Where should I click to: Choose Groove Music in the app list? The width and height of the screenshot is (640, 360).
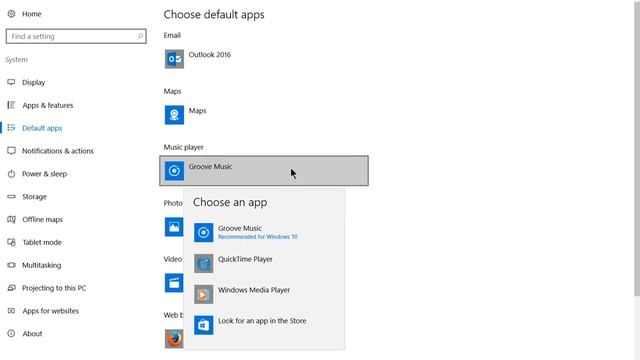coord(264,232)
